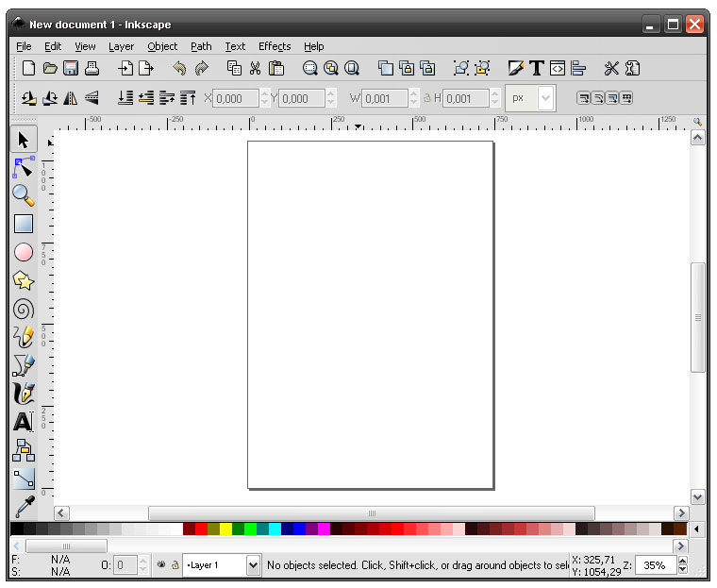Flip selection horizontally
This screenshot has height=588, width=717.
point(71,98)
